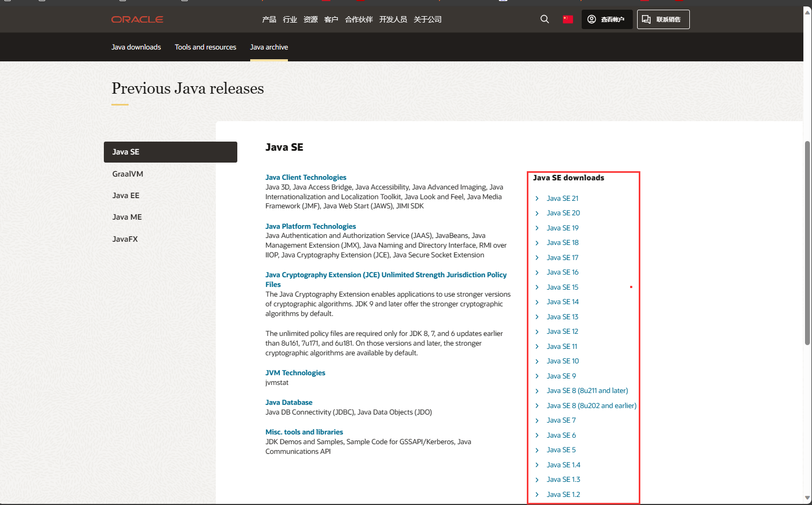Open the 开发人员 menu
Viewport: 812px width, 505px height.
pos(393,19)
